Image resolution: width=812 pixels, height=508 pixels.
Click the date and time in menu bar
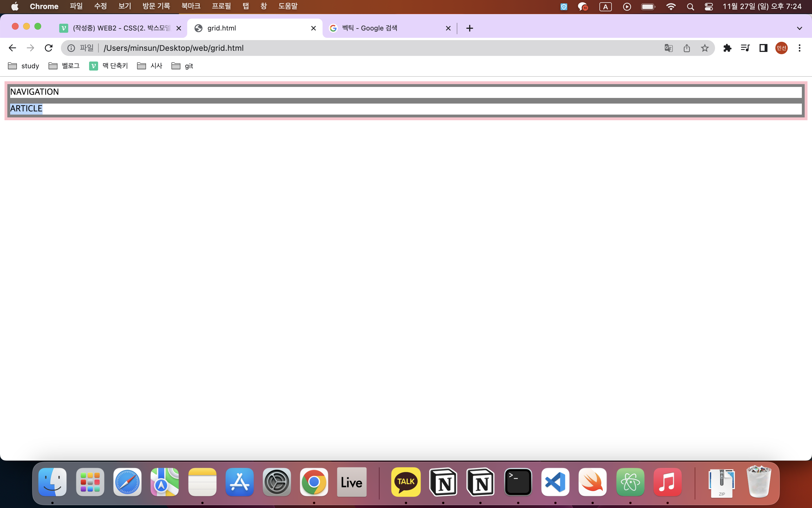pos(762,6)
